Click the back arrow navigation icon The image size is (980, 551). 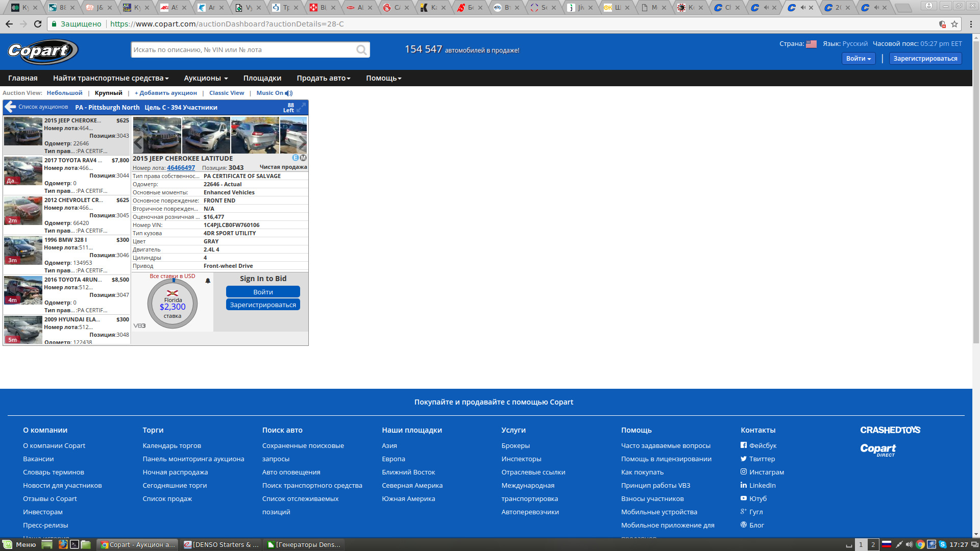point(9,23)
